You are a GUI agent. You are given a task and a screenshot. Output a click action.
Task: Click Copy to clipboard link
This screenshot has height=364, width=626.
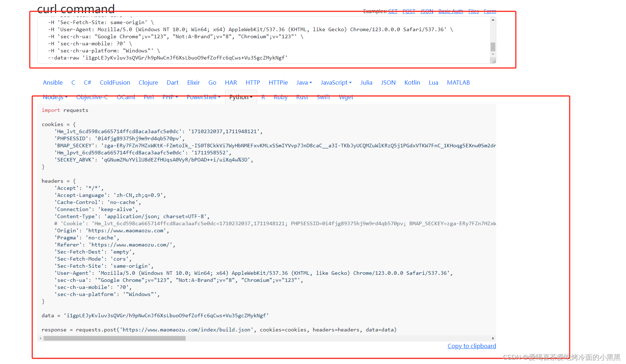[x=472, y=346]
